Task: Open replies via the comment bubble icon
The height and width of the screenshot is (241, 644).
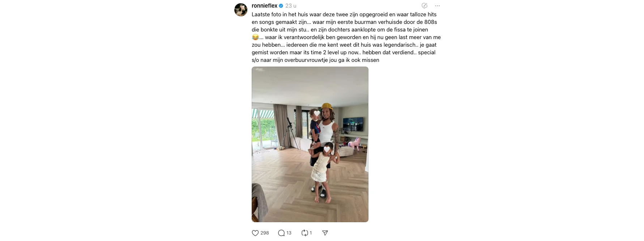Action: [x=281, y=233]
